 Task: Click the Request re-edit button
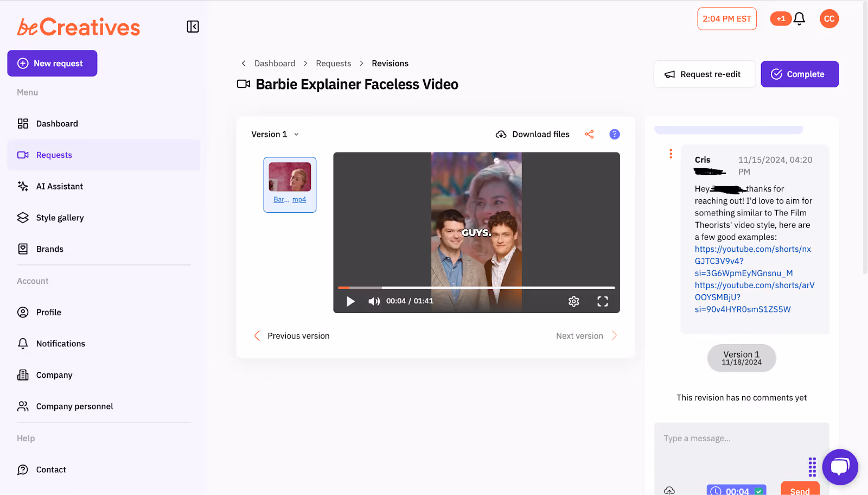click(704, 74)
